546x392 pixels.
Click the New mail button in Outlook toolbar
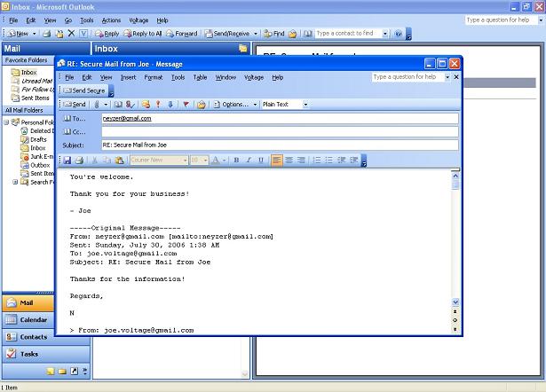click(x=18, y=34)
